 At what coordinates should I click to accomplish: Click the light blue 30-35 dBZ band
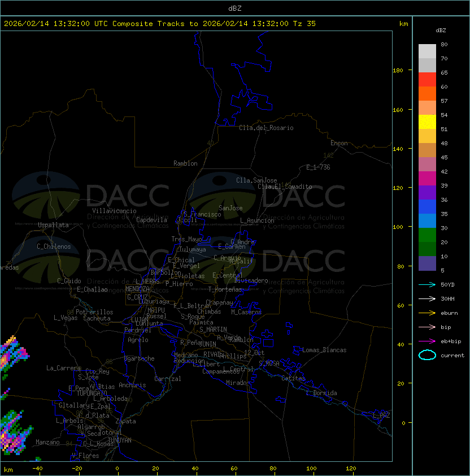tap(427, 220)
